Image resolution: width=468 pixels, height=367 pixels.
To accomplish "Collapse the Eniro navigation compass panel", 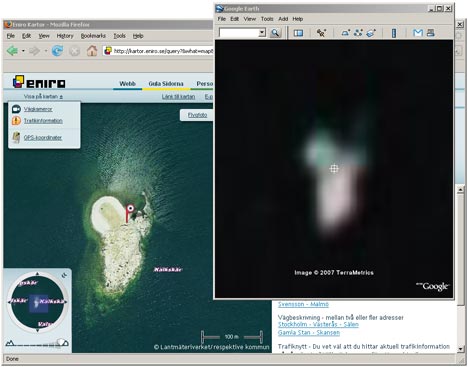I will tap(64, 275).
